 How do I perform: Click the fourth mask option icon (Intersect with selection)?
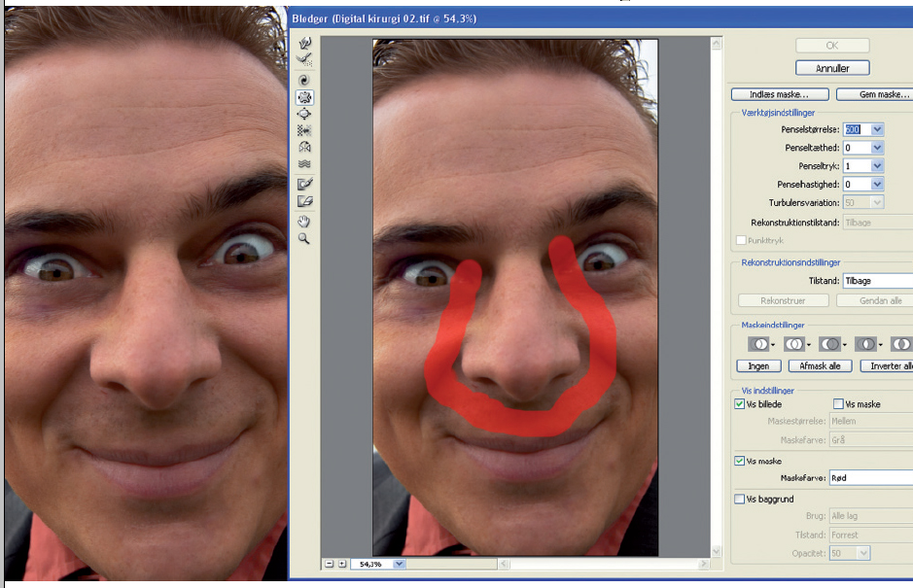click(x=865, y=344)
